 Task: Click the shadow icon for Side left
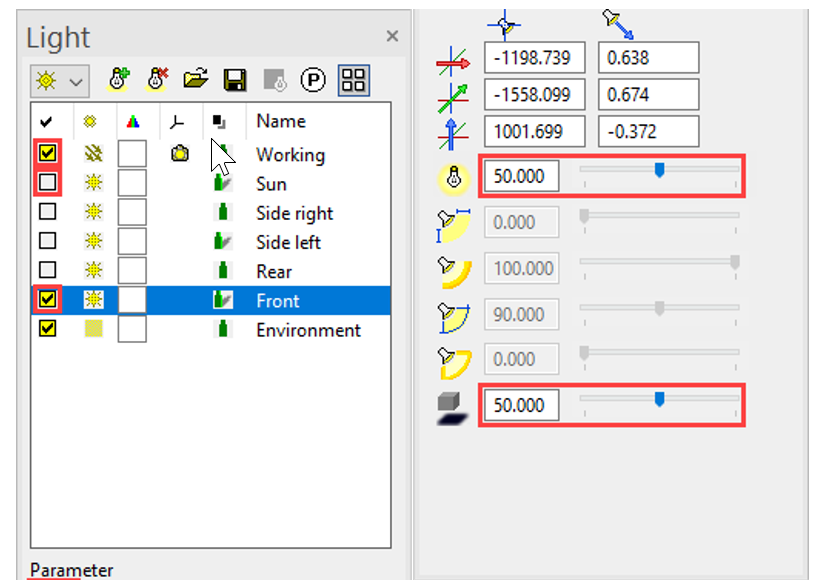click(x=222, y=242)
